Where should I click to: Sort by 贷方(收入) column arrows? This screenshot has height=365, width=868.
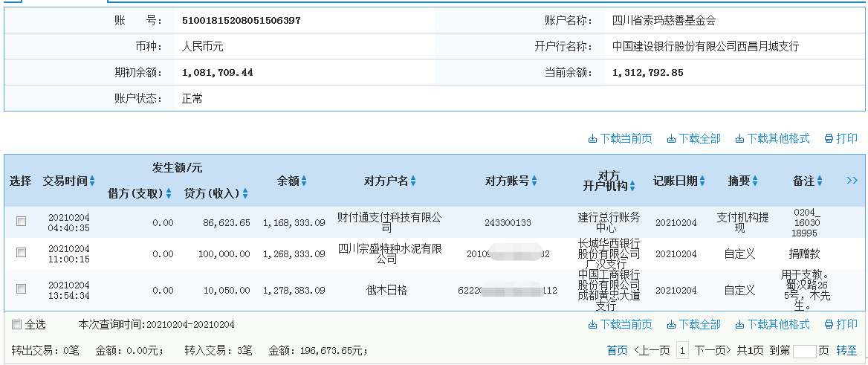[x=245, y=193]
